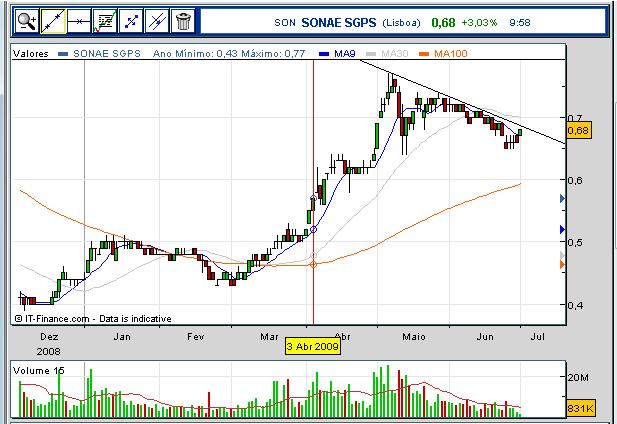Select the move line points tool
Viewport: 617px width, 424px height.
131,22
